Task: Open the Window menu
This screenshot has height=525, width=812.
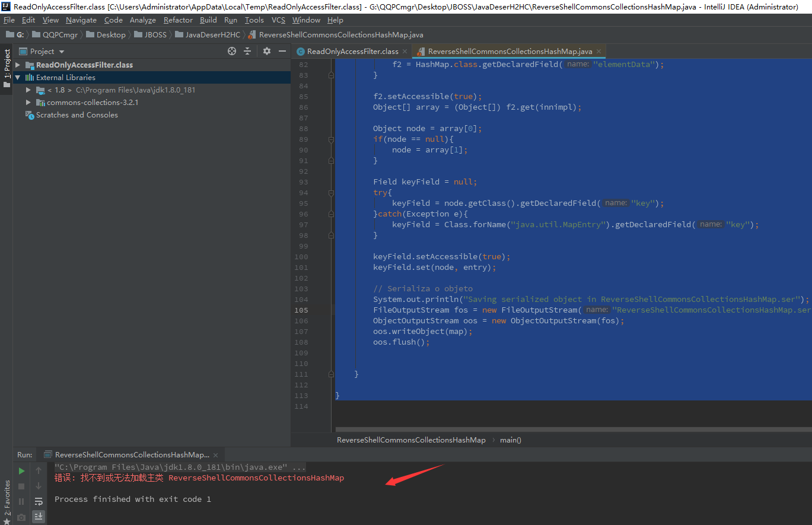Action: [x=306, y=20]
